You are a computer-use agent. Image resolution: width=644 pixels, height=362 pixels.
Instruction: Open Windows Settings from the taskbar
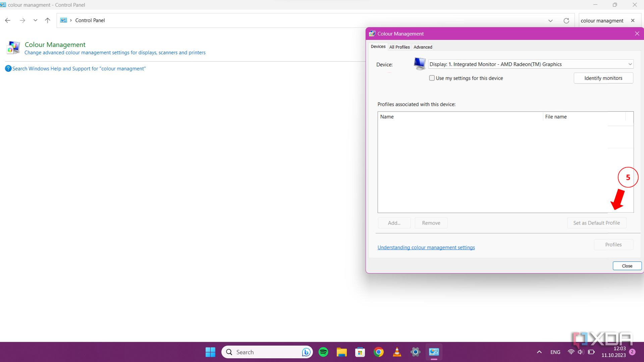(415, 352)
